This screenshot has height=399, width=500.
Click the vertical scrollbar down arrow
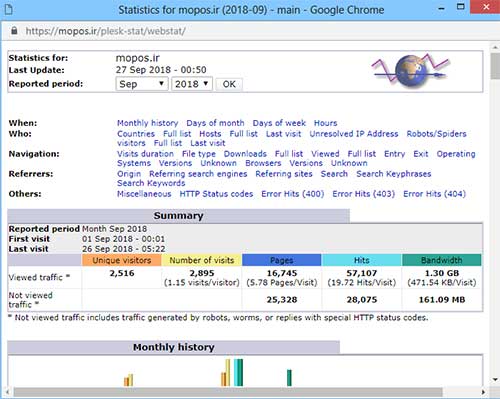click(495, 379)
